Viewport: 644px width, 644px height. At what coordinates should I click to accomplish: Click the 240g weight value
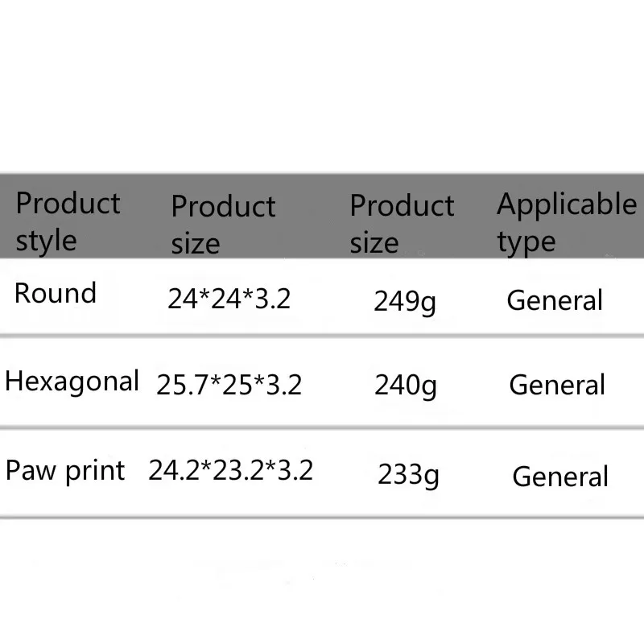pyautogui.click(x=406, y=386)
